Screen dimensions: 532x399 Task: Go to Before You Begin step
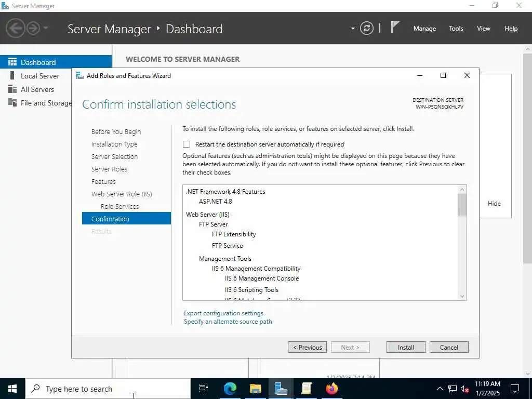(x=116, y=131)
